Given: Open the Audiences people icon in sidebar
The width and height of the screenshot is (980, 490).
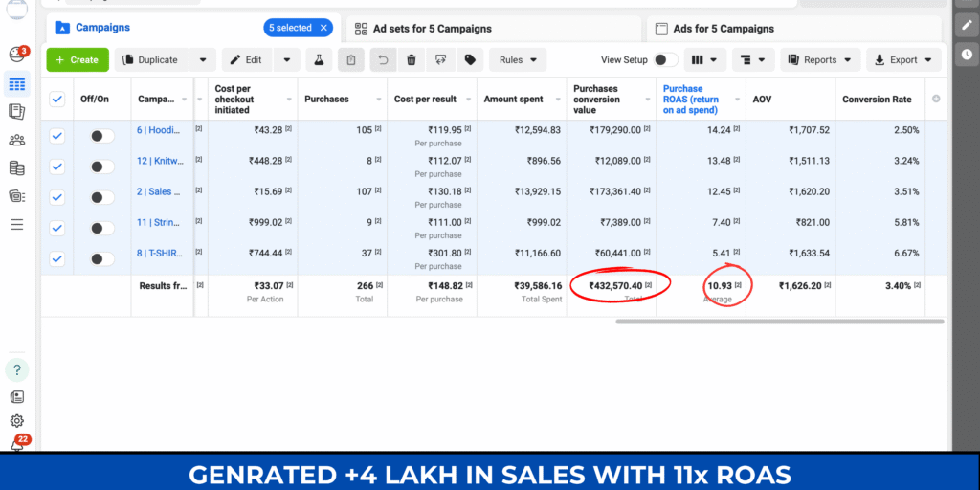Looking at the screenshot, I should point(16,140).
